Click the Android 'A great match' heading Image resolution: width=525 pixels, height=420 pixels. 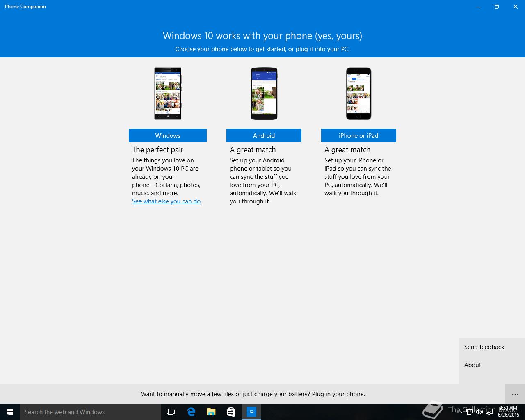point(253,150)
